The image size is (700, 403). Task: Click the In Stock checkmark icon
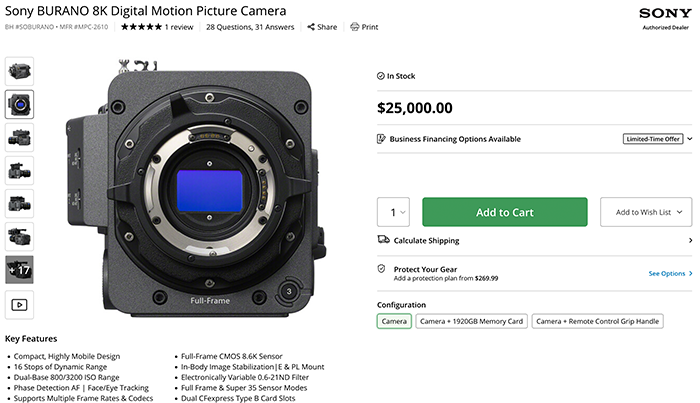point(380,76)
